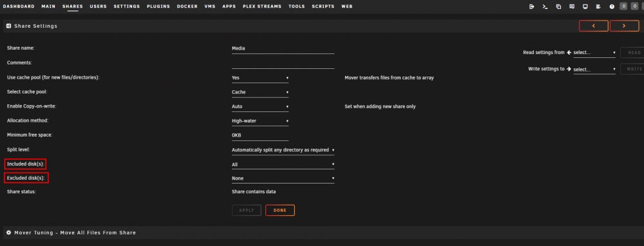Switch to the Docker tab
The width and height of the screenshot is (644, 246).
point(187,6)
